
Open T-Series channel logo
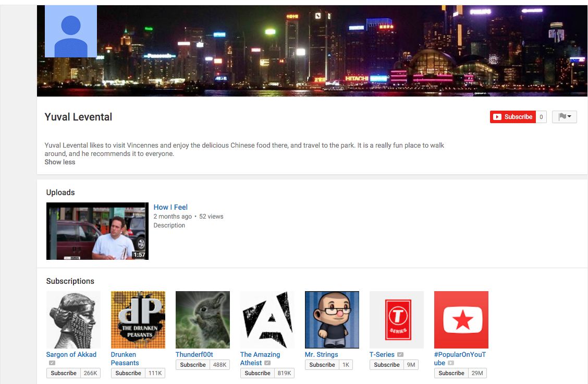pos(397,320)
